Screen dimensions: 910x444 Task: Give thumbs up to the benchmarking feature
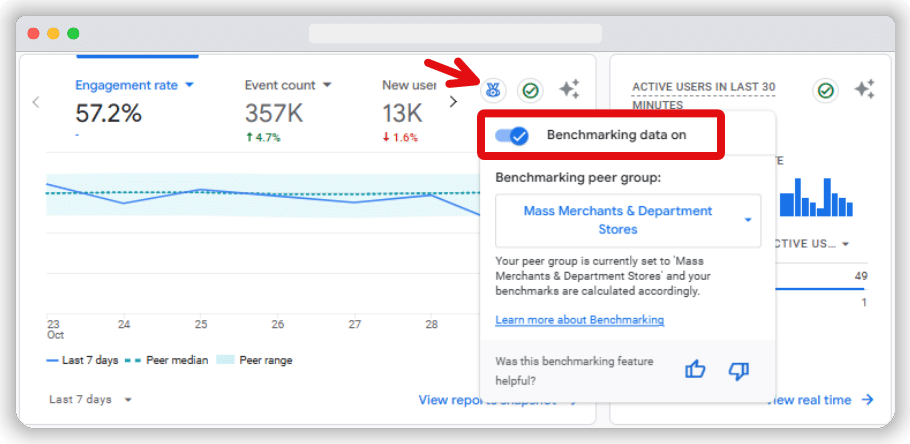pyautogui.click(x=695, y=370)
